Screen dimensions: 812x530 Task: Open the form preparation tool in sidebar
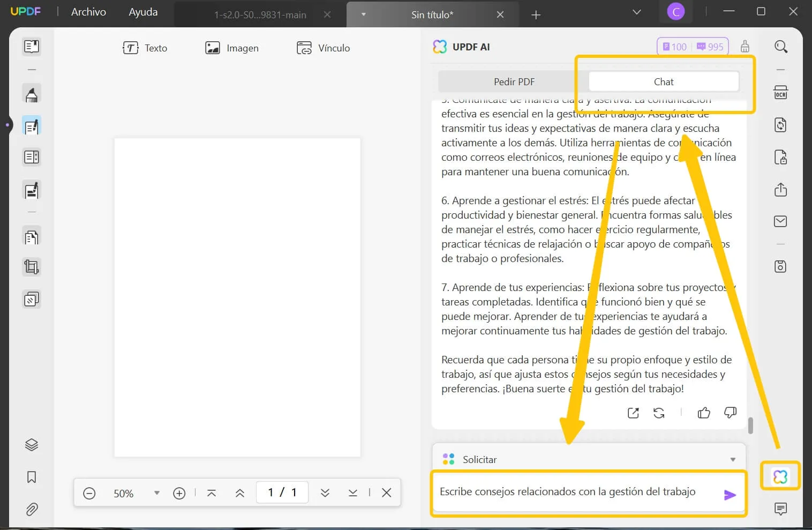[32, 157]
